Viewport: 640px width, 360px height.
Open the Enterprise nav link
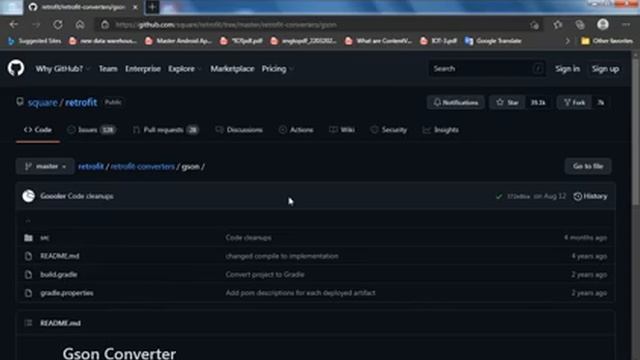pyautogui.click(x=143, y=69)
